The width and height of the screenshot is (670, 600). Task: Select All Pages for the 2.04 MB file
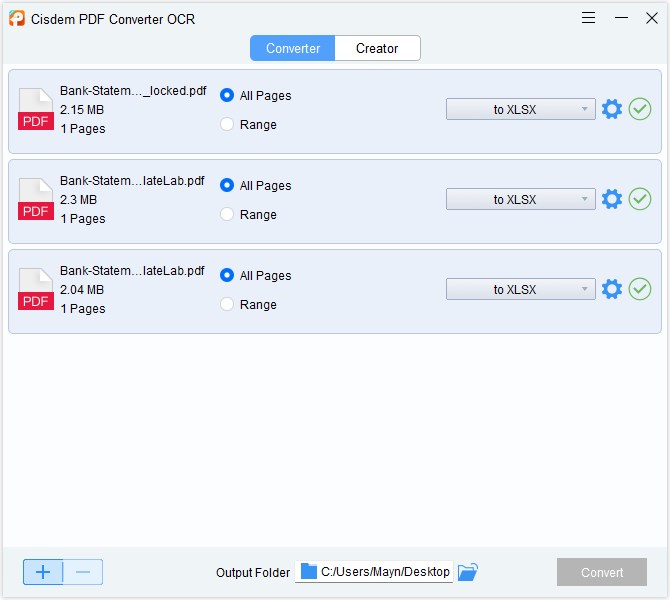pos(256,276)
